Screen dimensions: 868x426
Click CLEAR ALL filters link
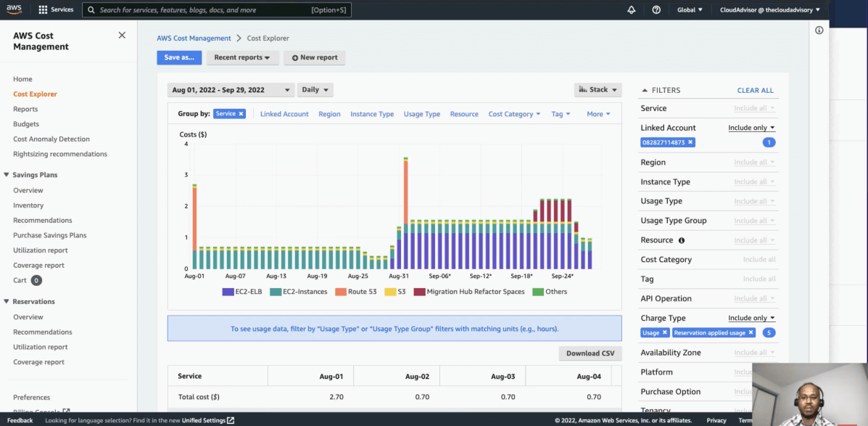[x=755, y=91]
